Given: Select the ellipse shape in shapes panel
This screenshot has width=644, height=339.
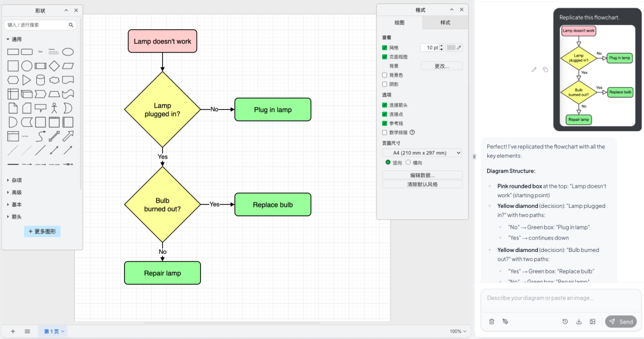Looking at the screenshot, I should [68, 52].
